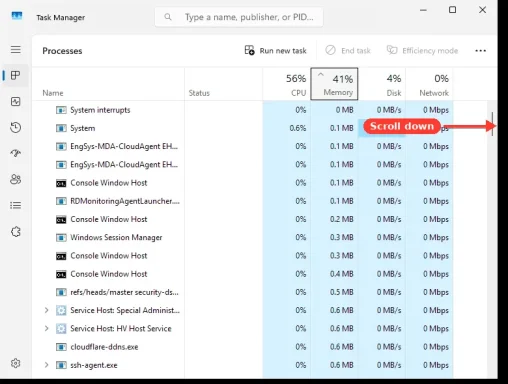Select the System process row
508x384 pixels.
pyautogui.click(x=243, y=128)
